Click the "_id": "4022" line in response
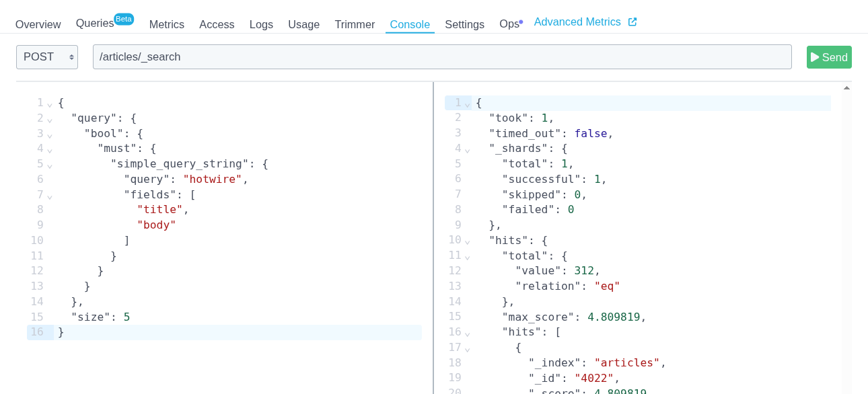 [x=574, y=379]
